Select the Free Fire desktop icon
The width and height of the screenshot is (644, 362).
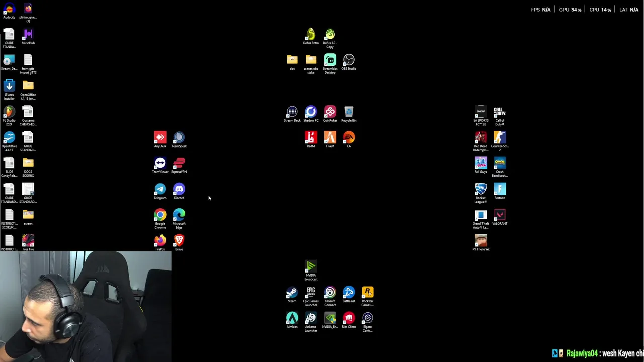pos(28,243)
